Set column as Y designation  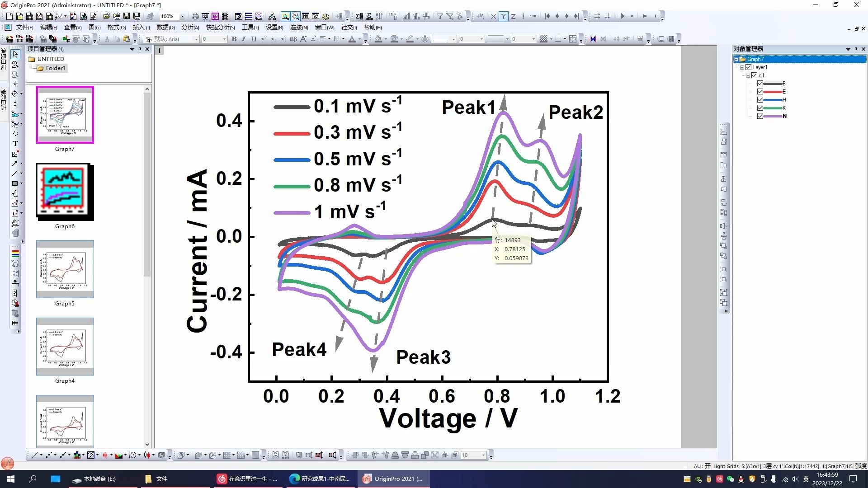pyautogui.click(x=503, y=16)
